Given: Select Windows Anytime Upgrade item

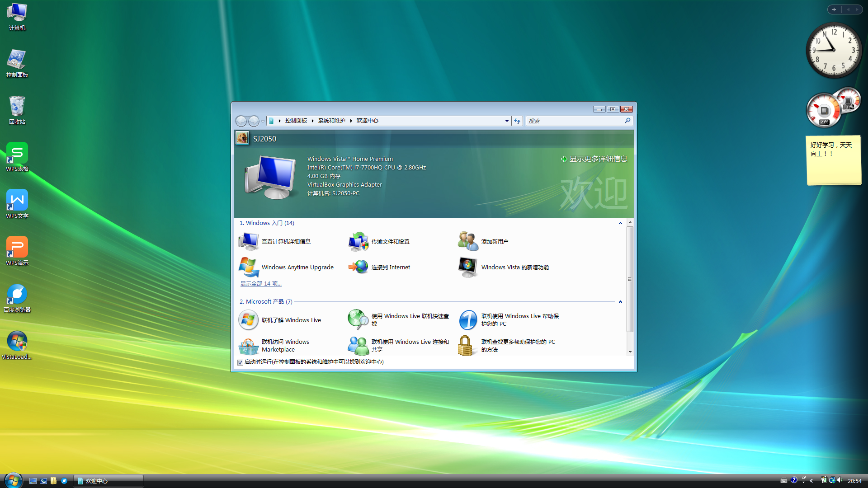Looking at the screenshot, I should [286, 267].
